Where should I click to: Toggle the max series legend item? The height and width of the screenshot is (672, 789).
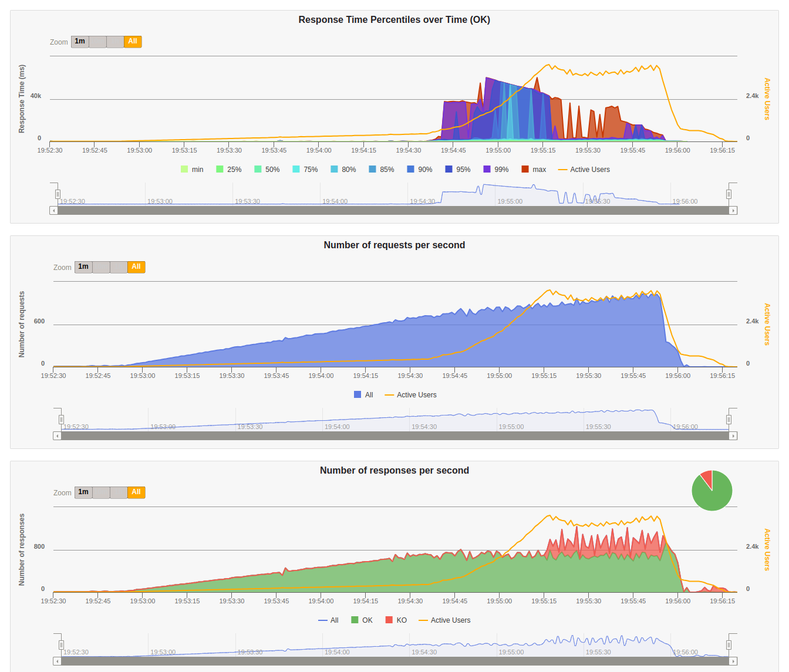click(x=534, y=170)
